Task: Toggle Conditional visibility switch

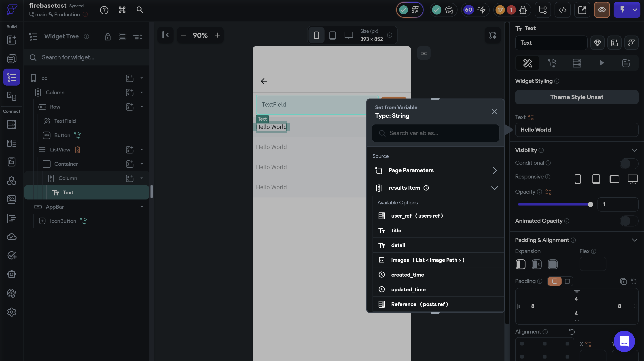Action: tap(629, 163)
